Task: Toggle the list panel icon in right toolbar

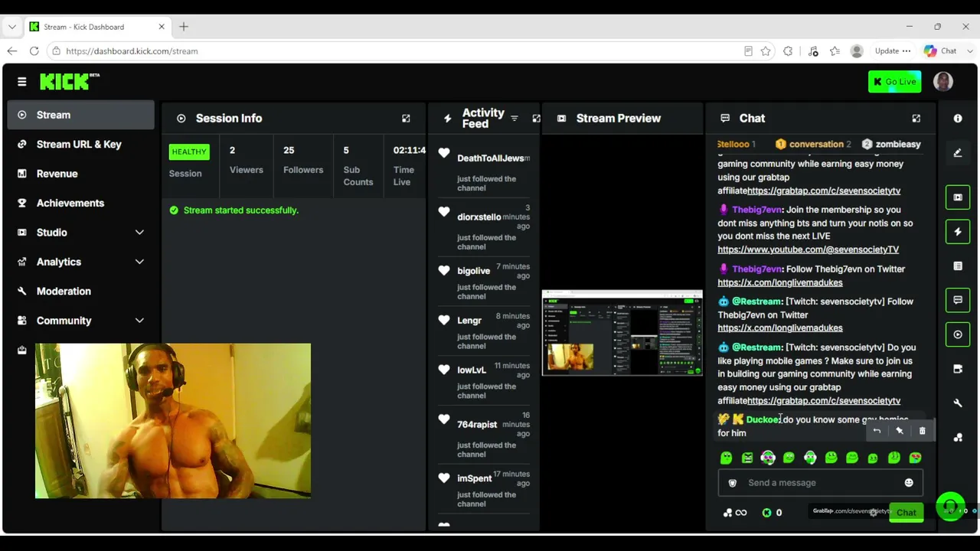Action: 958,266
